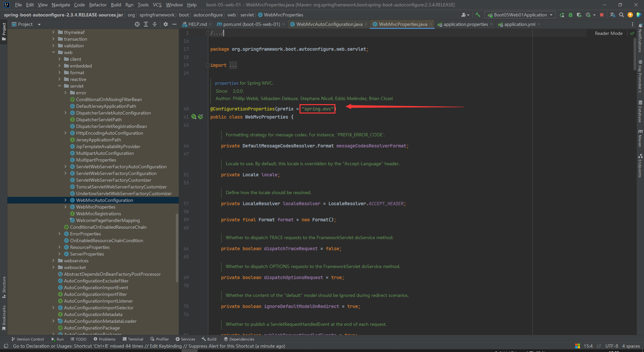The width and height of the screenshot is (644, 352).
Task: Click the Rerun application icon
Action: [562, 15]
